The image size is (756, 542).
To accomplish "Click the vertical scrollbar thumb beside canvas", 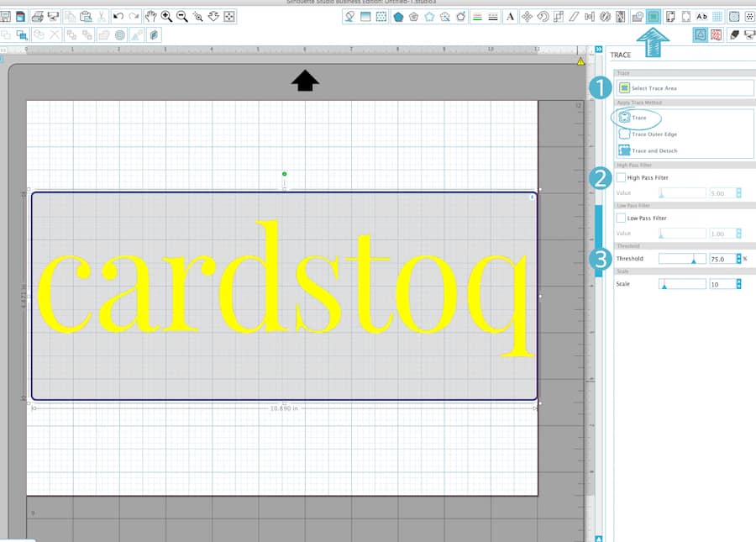I will (599, 240).
